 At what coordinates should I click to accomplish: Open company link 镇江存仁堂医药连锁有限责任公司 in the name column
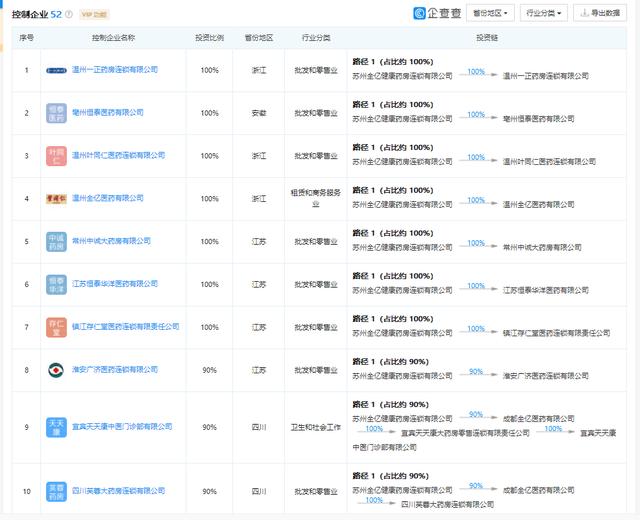(126, 327)
